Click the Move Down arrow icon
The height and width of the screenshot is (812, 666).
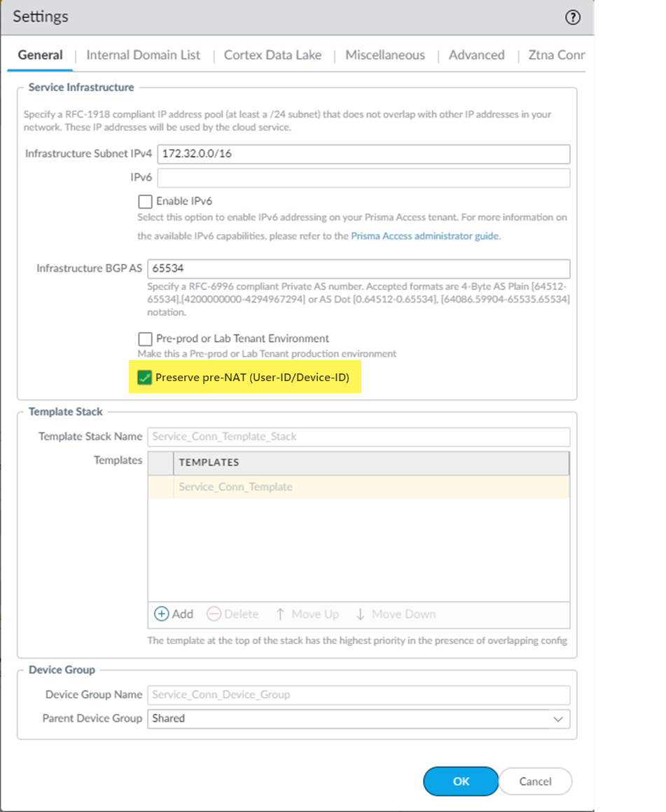361,614
